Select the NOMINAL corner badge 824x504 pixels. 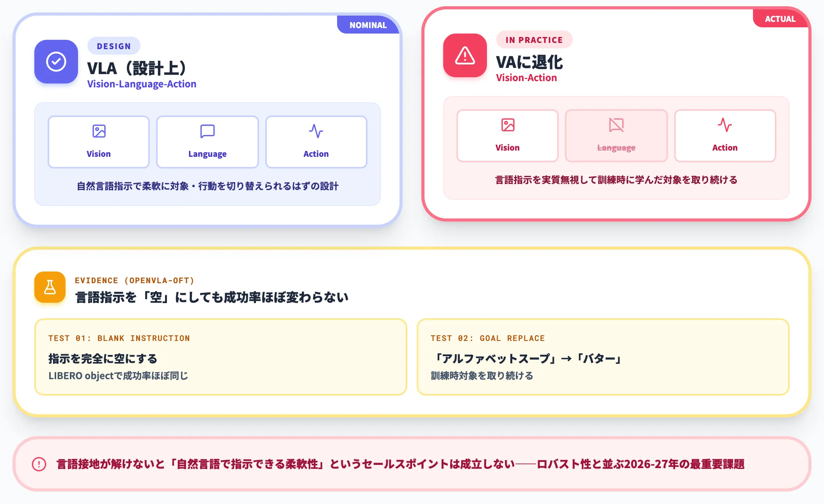(368, 25)
